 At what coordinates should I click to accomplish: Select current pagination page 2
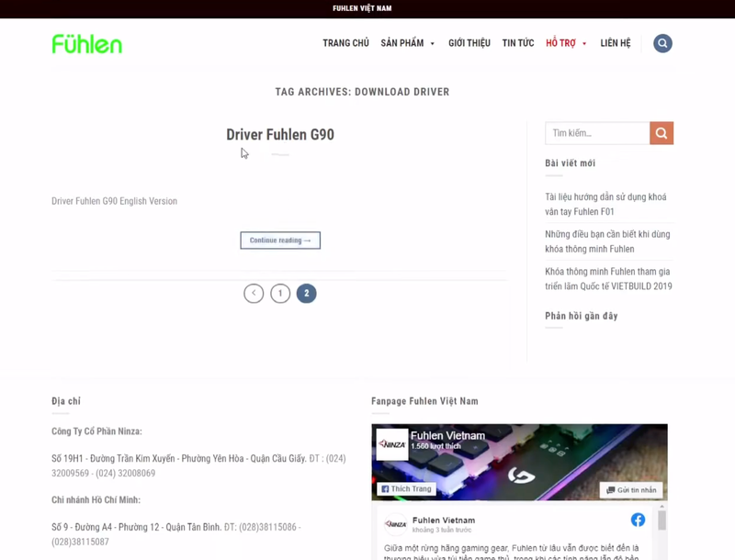307,294
